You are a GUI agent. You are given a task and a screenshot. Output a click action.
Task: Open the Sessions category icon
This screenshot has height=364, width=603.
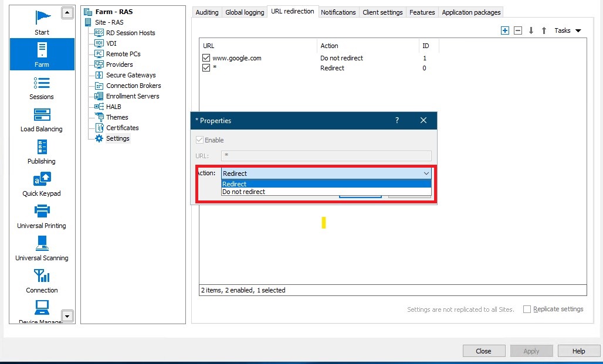coord(42,83)
